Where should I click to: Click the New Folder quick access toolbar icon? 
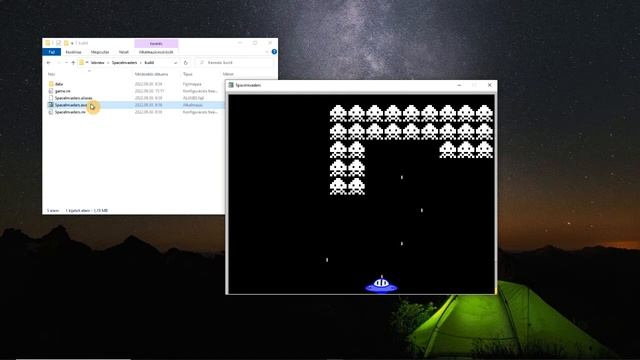tap(66, 43)
